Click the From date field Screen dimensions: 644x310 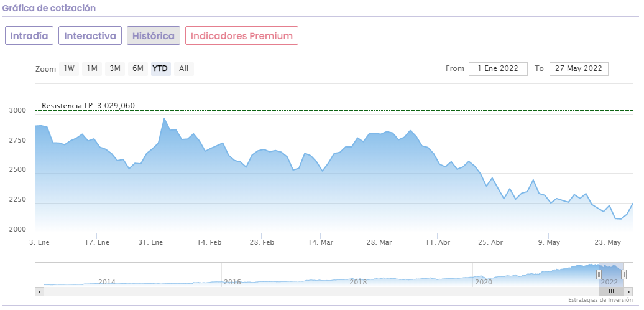498,68
